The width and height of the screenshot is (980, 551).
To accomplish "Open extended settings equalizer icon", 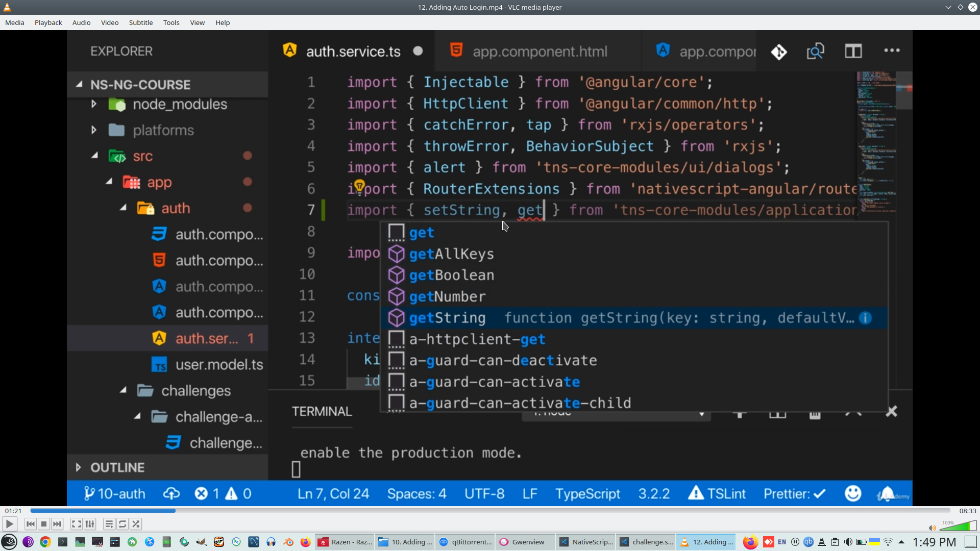I will 90,524.
